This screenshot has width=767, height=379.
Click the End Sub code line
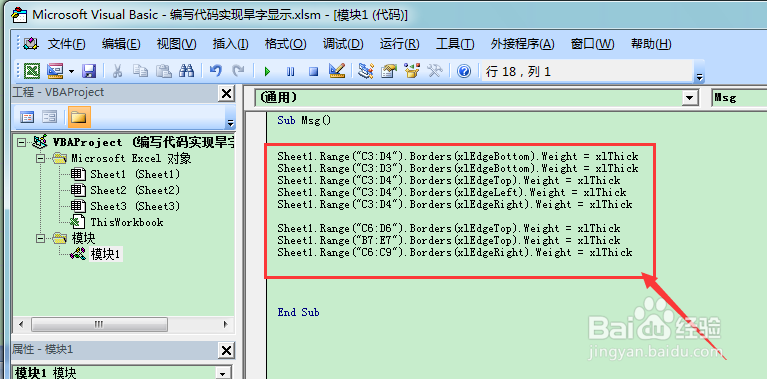(298, 312)
